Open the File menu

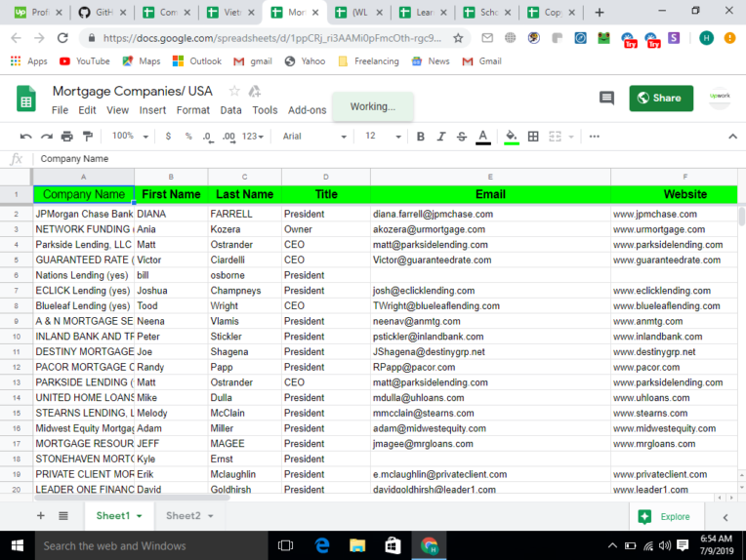coord(60,110)
